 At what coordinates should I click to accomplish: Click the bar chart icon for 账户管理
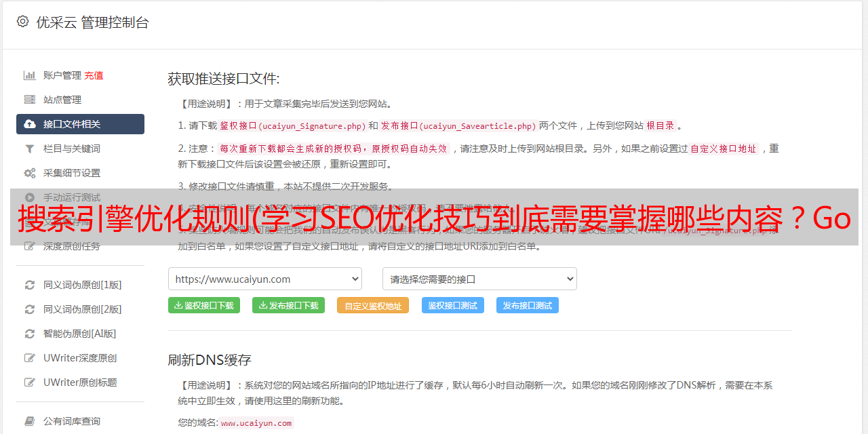pyautogui.click(x=30, y=75)
